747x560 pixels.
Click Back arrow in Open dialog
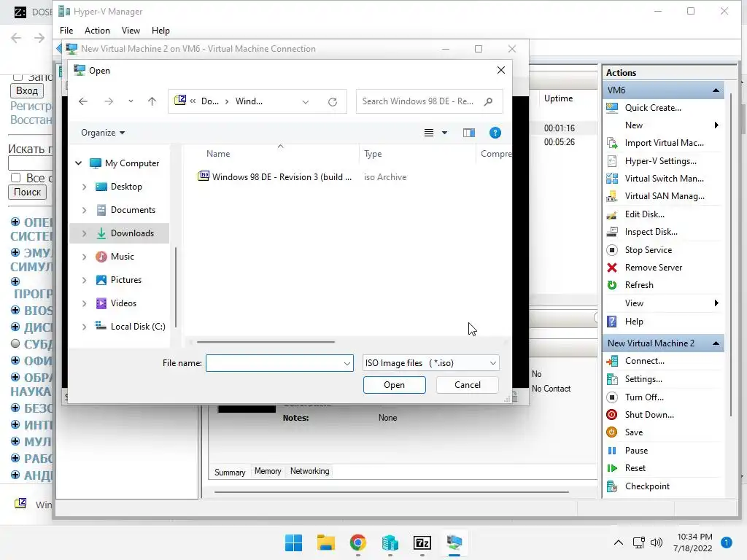(x=83, y=101)
